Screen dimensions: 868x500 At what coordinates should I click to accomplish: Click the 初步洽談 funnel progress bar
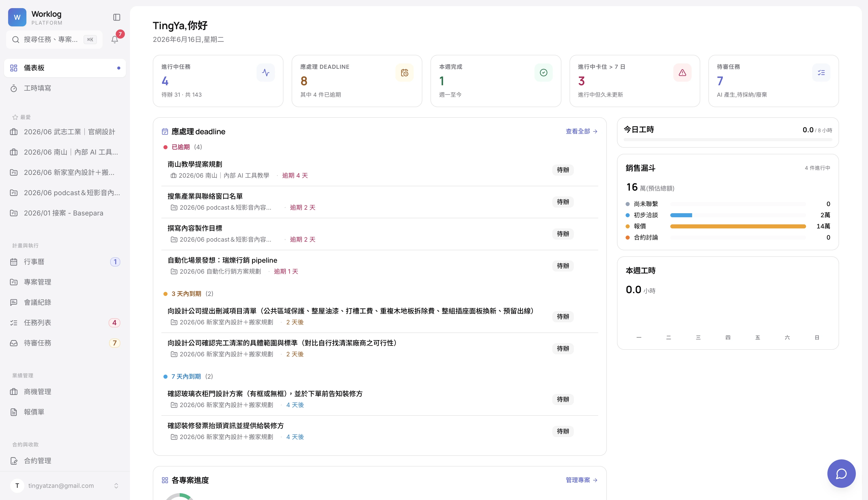[738, 215]
